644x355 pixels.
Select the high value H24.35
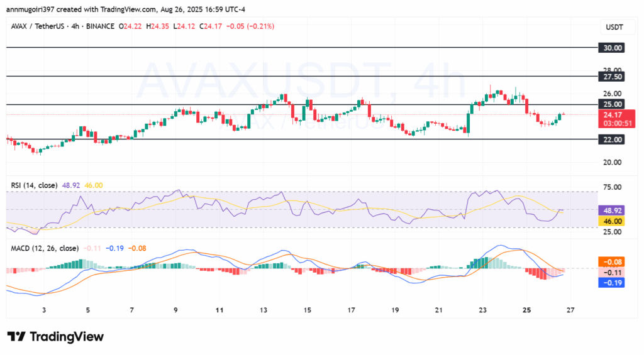[x=157, y=26]
